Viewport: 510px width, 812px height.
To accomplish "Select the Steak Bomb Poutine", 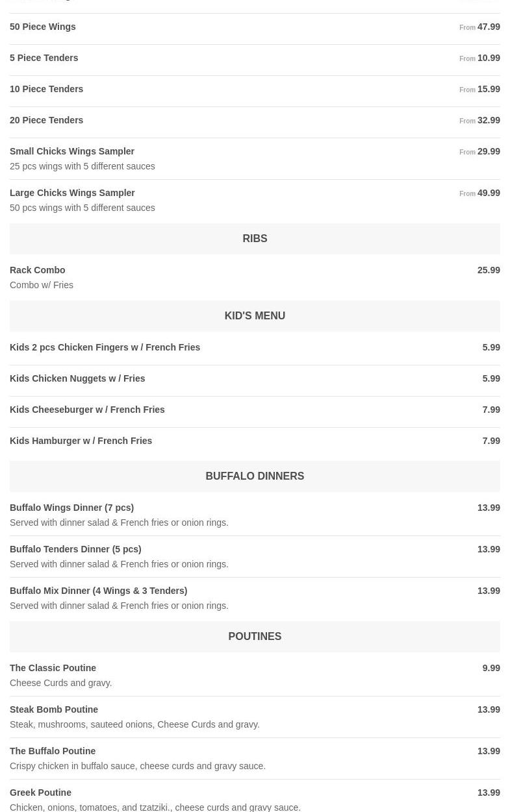I will coord(54,710).
